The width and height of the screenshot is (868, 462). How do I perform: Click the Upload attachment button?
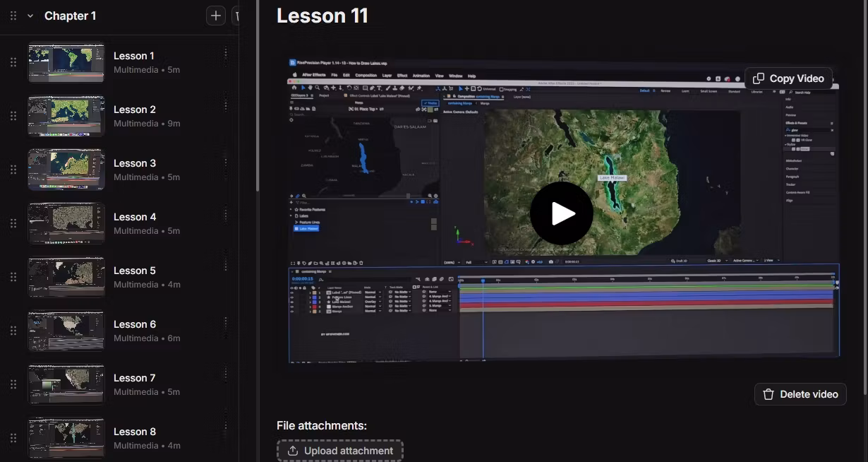tap(340, 451)
